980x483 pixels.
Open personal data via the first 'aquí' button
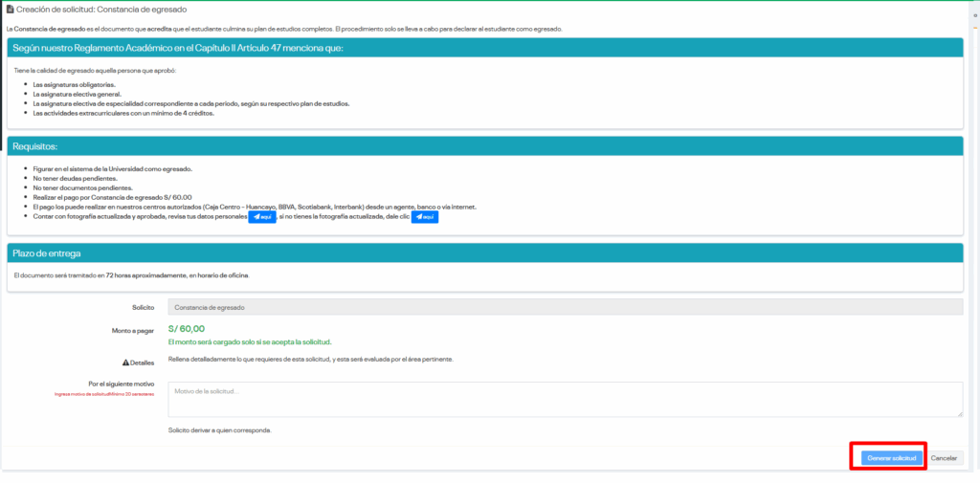262,217
